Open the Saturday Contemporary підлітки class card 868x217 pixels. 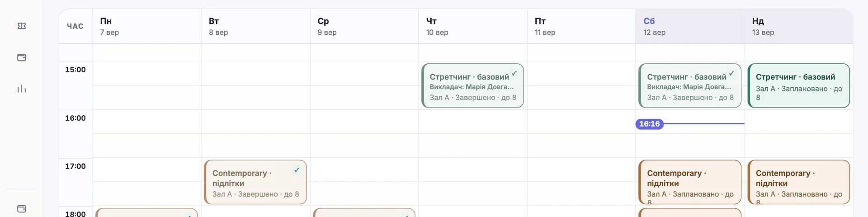(690, 182)
